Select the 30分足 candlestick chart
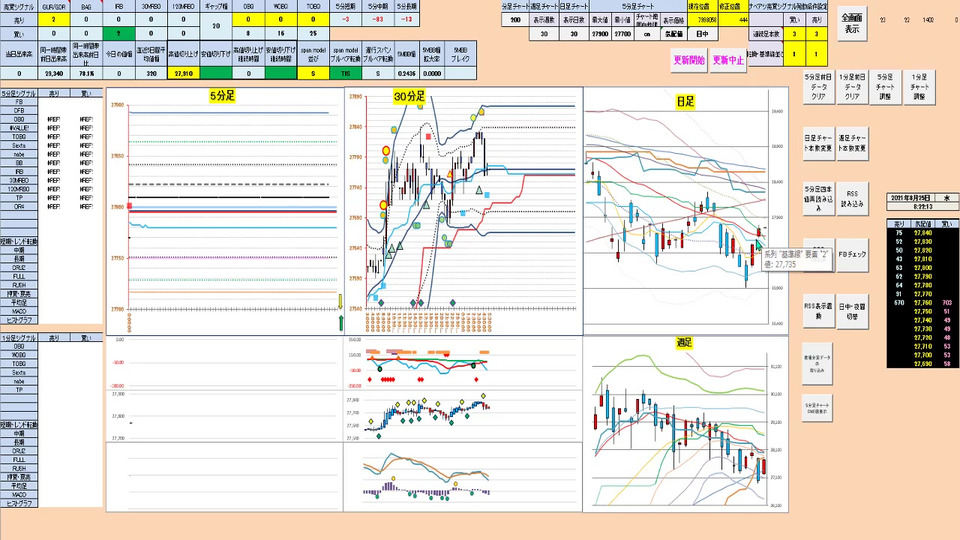The image size is (960, 540). (463, 211)
